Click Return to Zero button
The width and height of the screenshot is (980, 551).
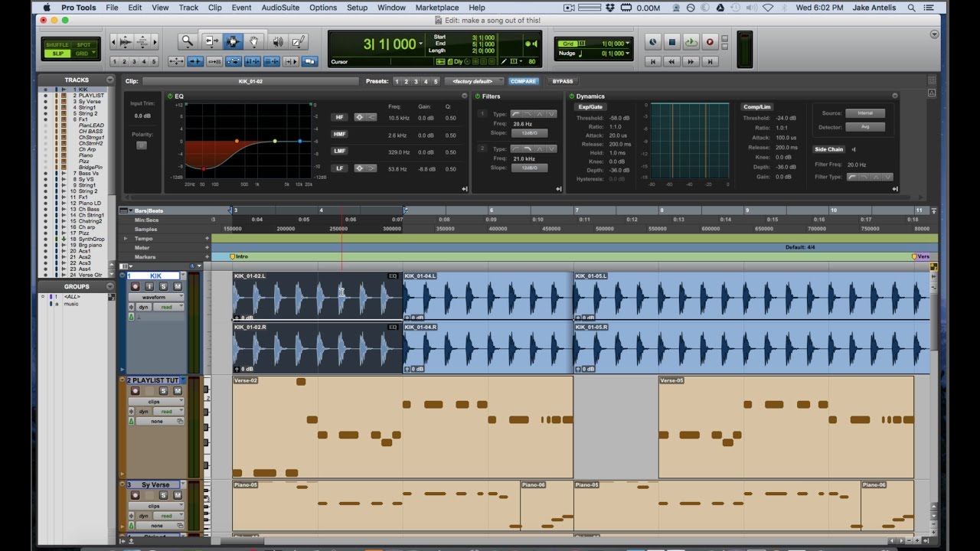click(x=652, y=61)
